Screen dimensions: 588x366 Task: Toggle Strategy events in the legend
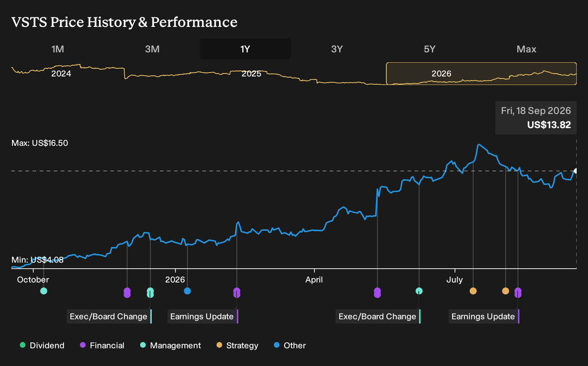[237, 345]
